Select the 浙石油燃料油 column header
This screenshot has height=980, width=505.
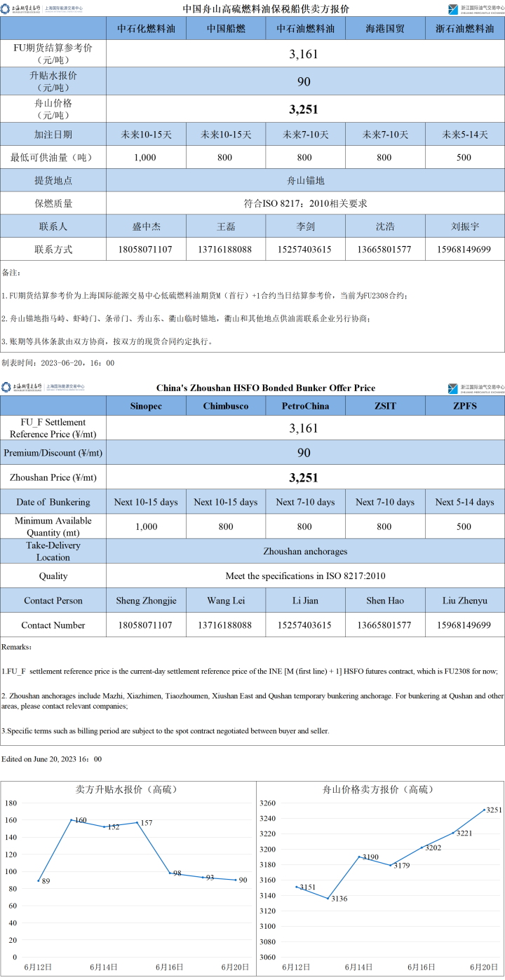click(465, 29)
